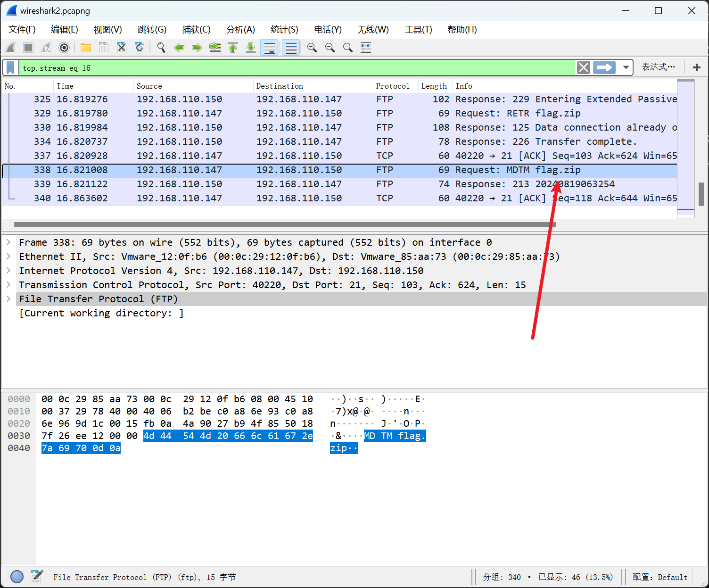709x588 pixels.
Task: Expand the File Transfer Protocol (FTP) row
Action: coord(8,299)
